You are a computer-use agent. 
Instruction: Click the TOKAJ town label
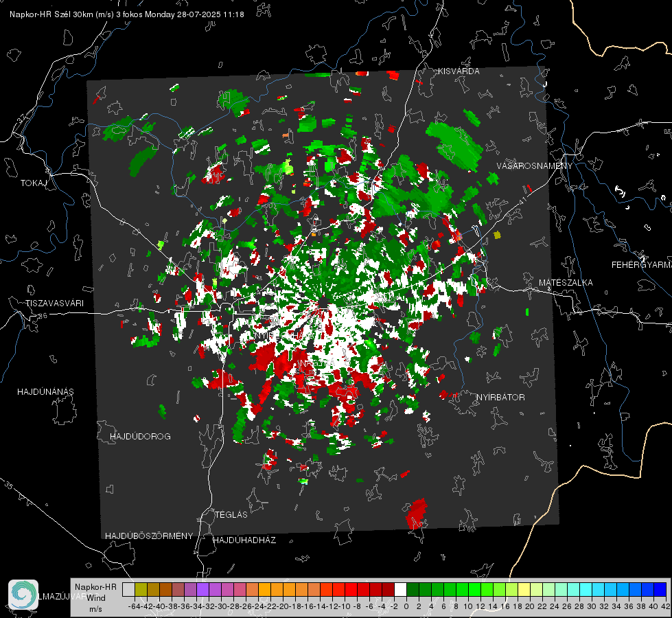34,183
